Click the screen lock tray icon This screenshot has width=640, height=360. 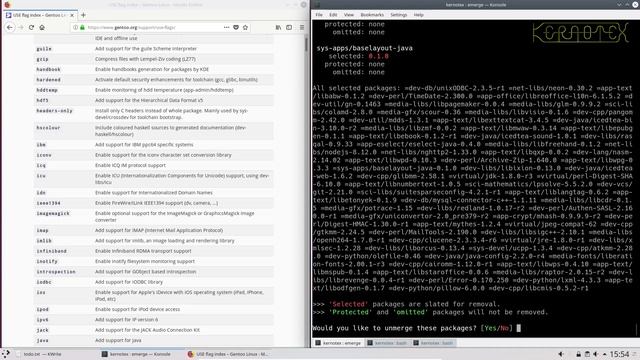point(578,354)
